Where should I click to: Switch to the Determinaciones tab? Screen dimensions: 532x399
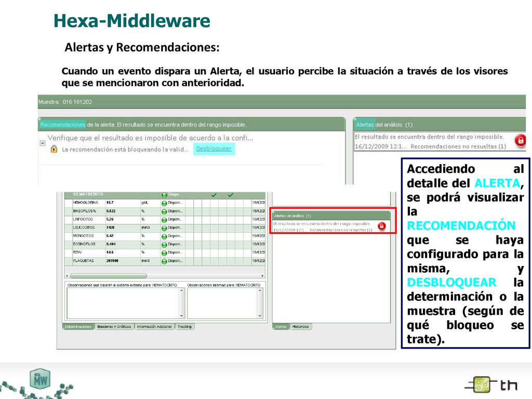(78, 327)
